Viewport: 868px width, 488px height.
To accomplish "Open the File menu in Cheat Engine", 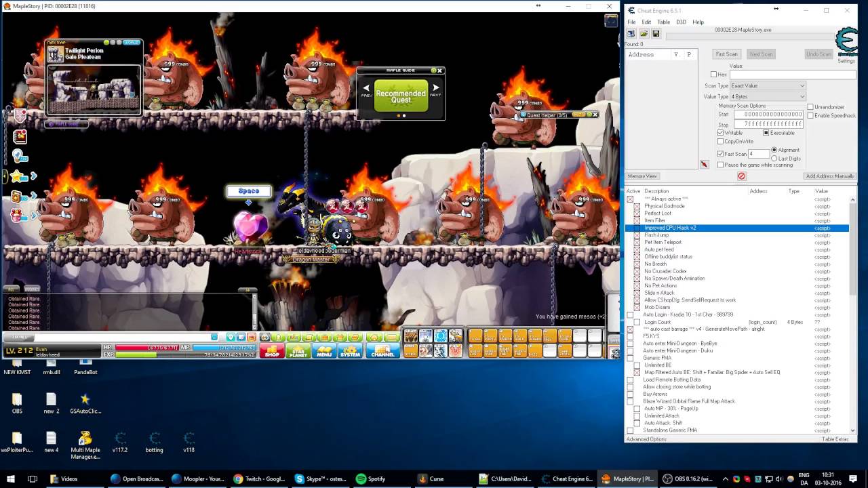I will 631,22.
